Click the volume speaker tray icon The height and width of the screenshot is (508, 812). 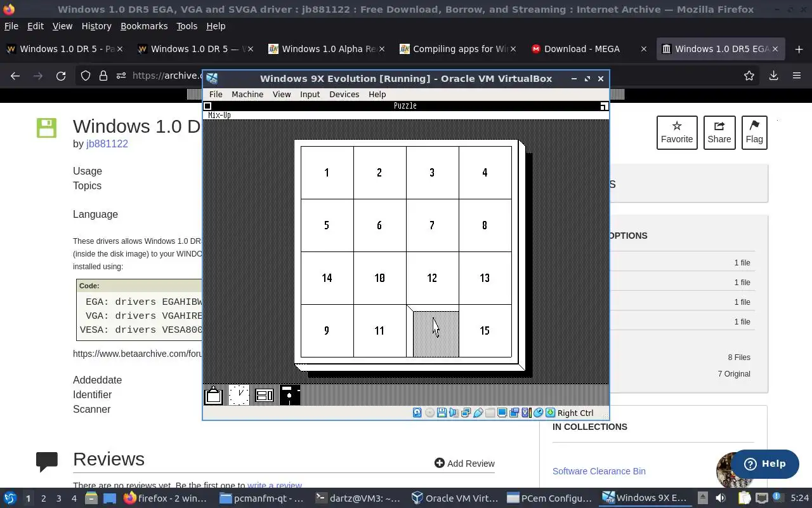point(721,498)
